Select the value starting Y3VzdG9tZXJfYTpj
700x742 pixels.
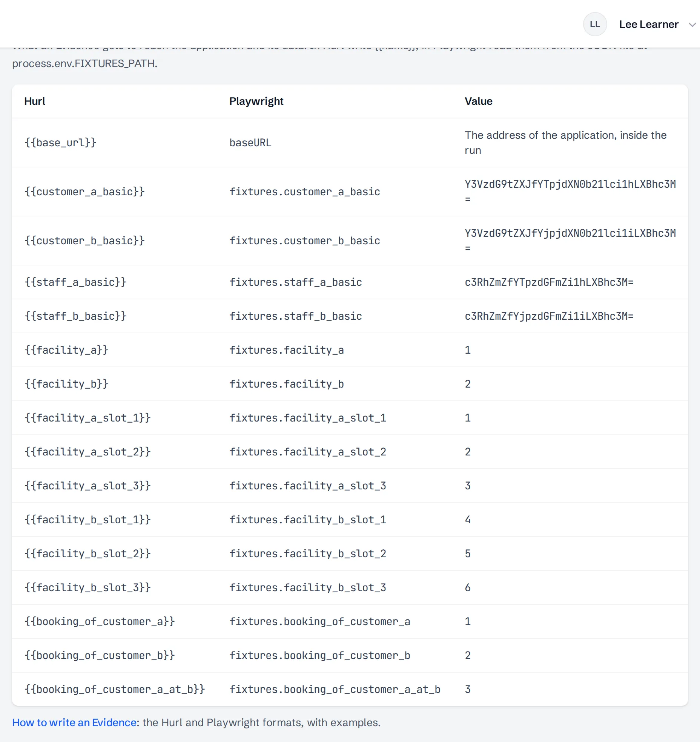(x=570, y=192)
